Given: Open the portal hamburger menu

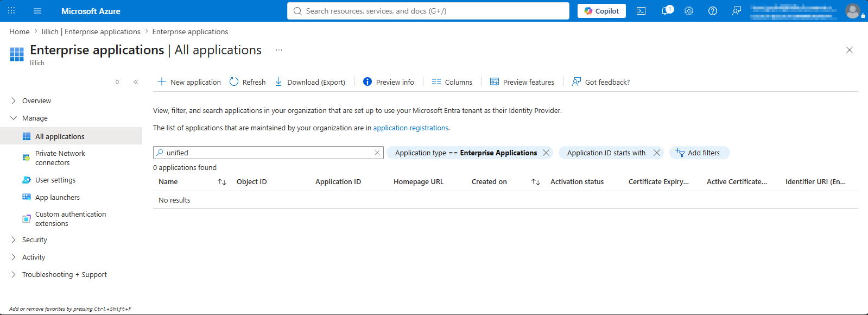Looking at the screenshot, I should pos(37,11).
